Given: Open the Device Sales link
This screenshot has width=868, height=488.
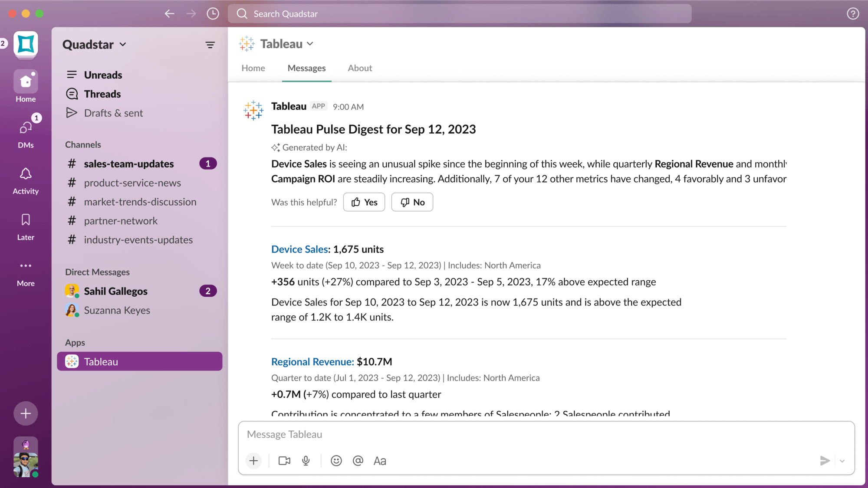Looking at the screenshot, I should click(x=299, y=249).
